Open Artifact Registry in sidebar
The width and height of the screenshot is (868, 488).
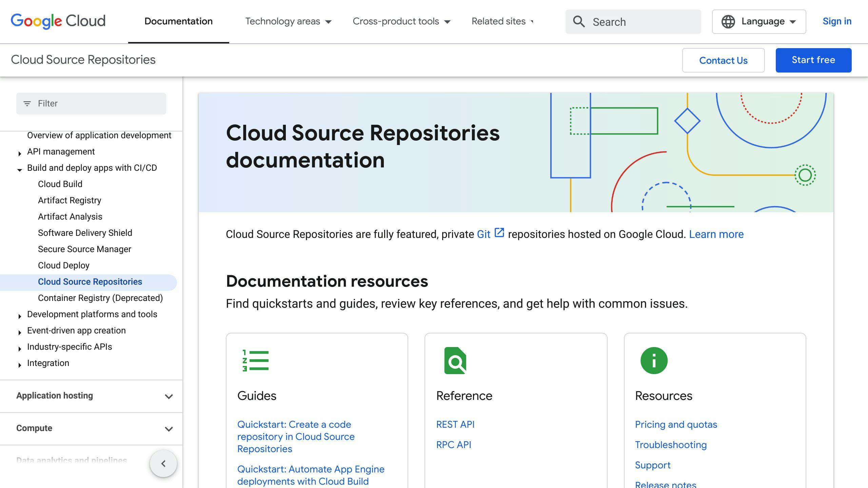[x=70, y=200]
